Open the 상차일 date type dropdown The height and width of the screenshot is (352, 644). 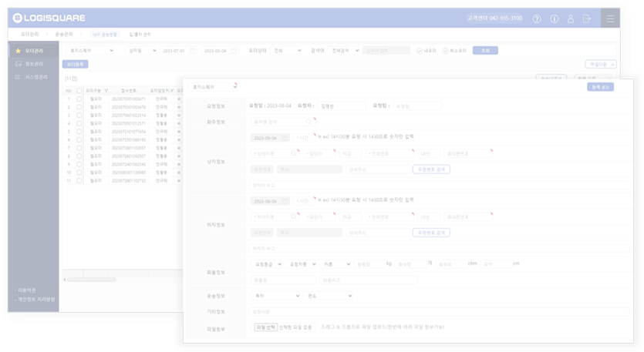(141, 51)
